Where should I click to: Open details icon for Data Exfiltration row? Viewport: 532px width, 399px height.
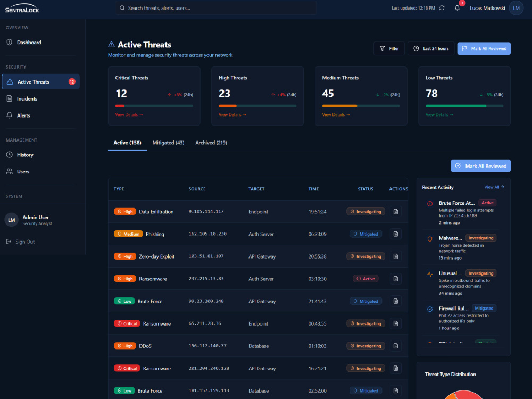coord(396,211)
